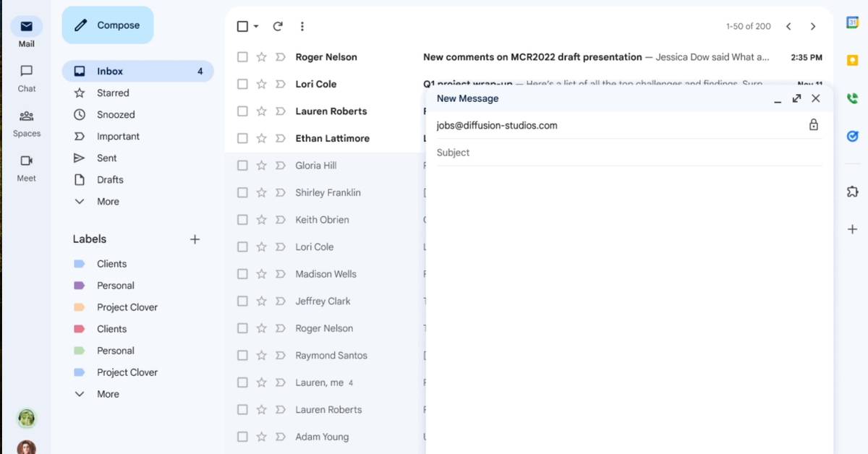Star the Roger Nelson email
Image resolution: width=868 pixels, height=454 pixels.
(x=262, y=57)
